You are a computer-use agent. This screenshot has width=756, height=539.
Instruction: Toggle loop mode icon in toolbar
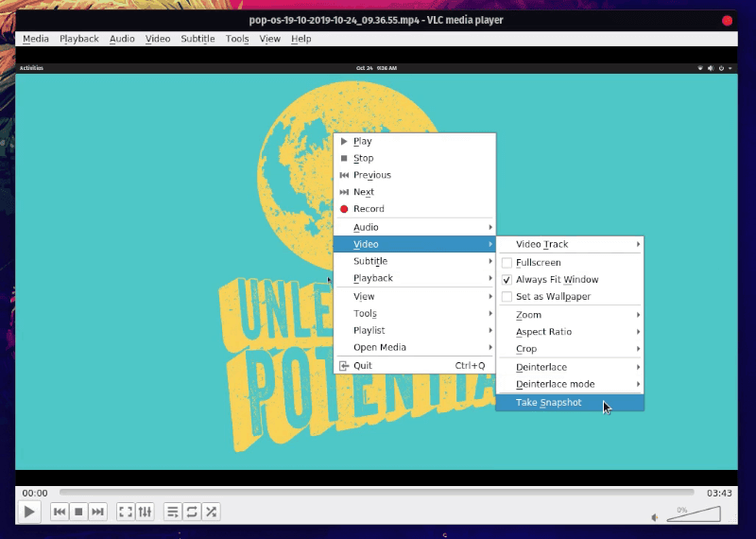192,512
